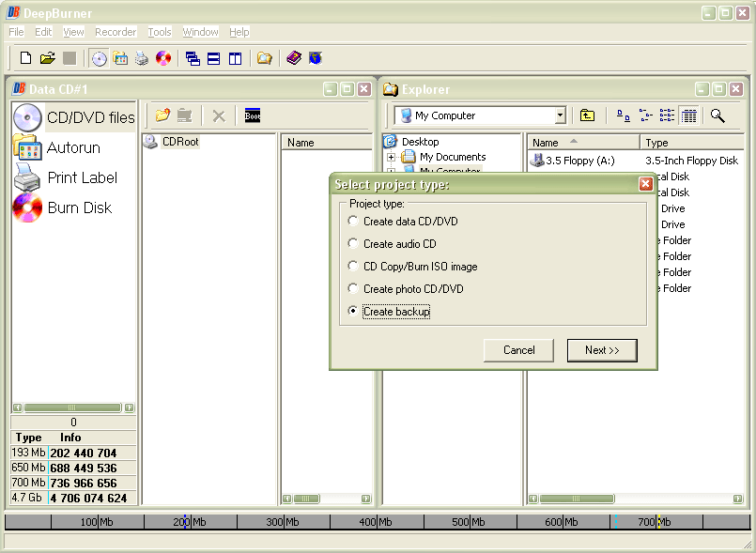Click sidebar horizontal scrollbar thumb
This screenshot has height=553, width=756.
click(71, 407)
